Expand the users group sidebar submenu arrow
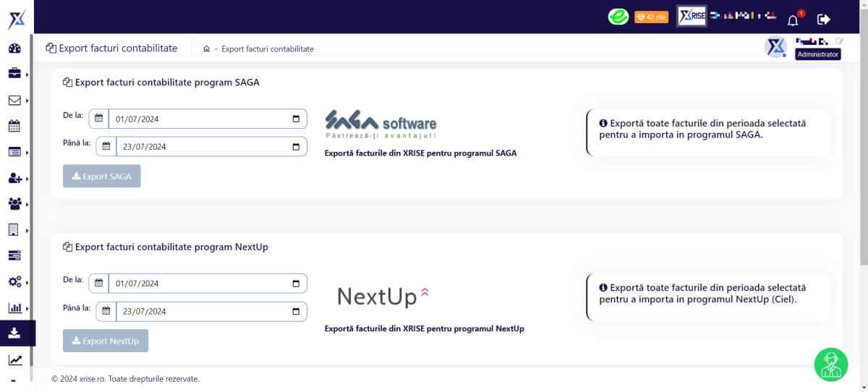 [27, 205]
